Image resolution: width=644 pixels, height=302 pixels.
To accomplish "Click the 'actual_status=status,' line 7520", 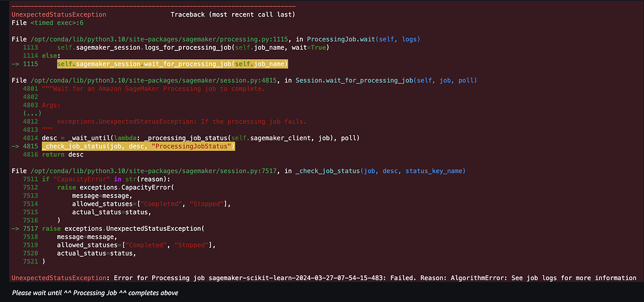I will point(96,253).
